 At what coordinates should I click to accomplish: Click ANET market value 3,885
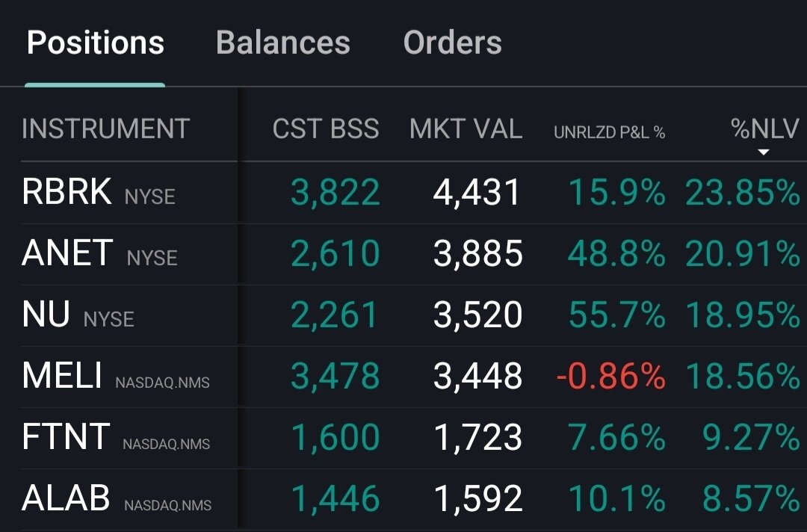point(477,254)
